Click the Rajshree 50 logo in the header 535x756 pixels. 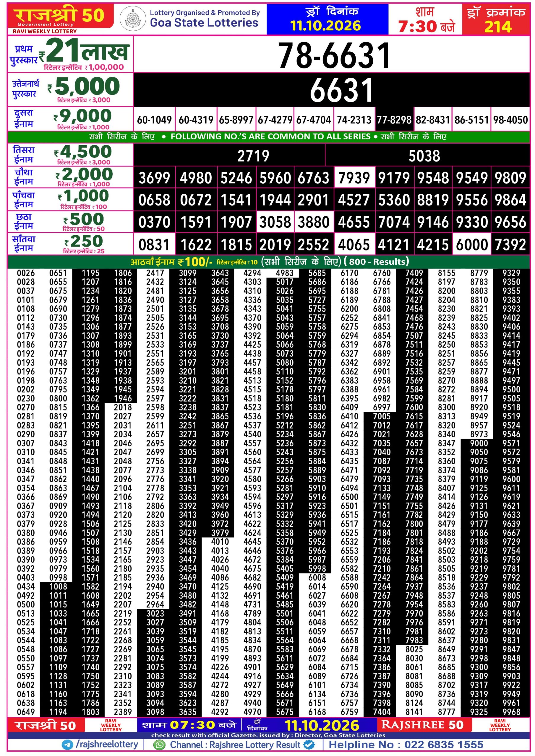pyautogui.click(x=60, y=17)
